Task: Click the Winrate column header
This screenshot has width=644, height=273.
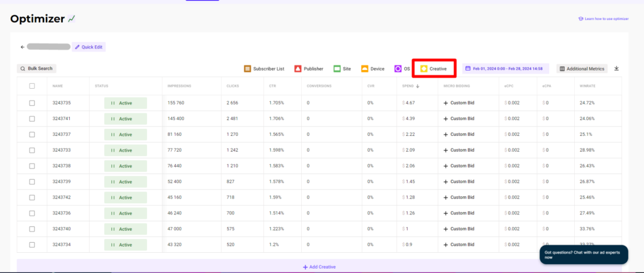Action: click(x=587, y=86)
